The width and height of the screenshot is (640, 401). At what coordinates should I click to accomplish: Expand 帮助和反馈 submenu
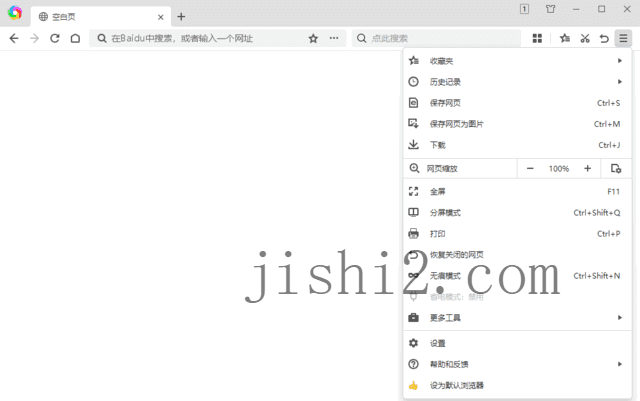click(x=517, y=364)
